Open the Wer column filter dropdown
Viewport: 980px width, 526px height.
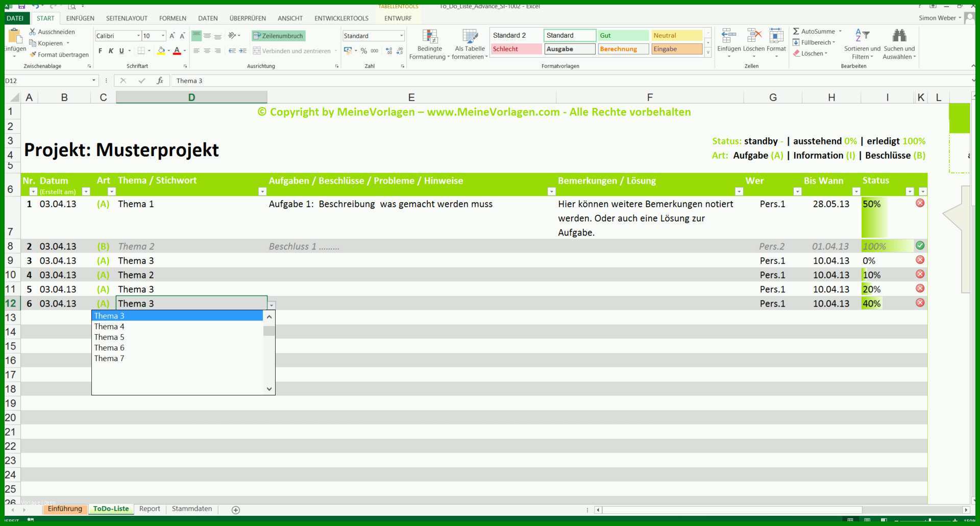tap(797, 191)
